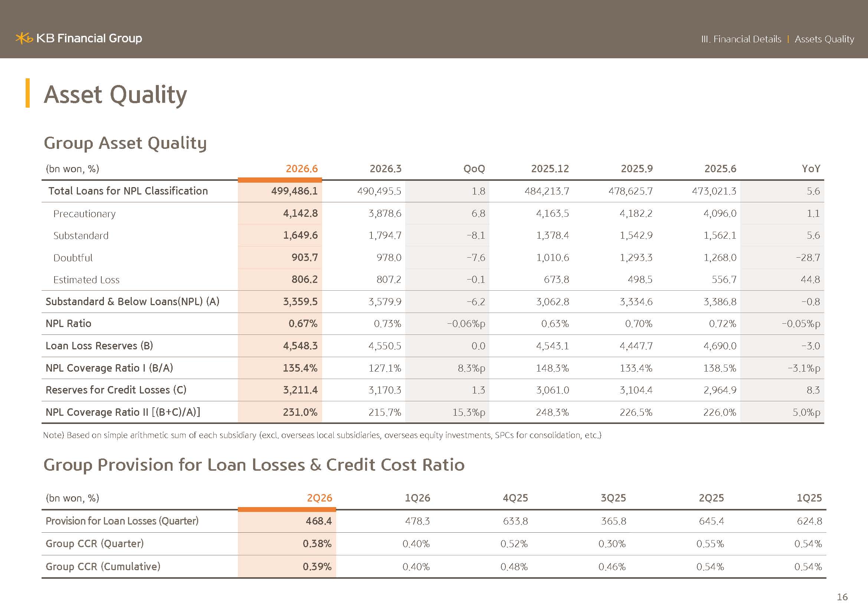Click Precautionary value 4,142.8
Image resolution: width=868 pixels, height=614 pixels.
point(301,213)
